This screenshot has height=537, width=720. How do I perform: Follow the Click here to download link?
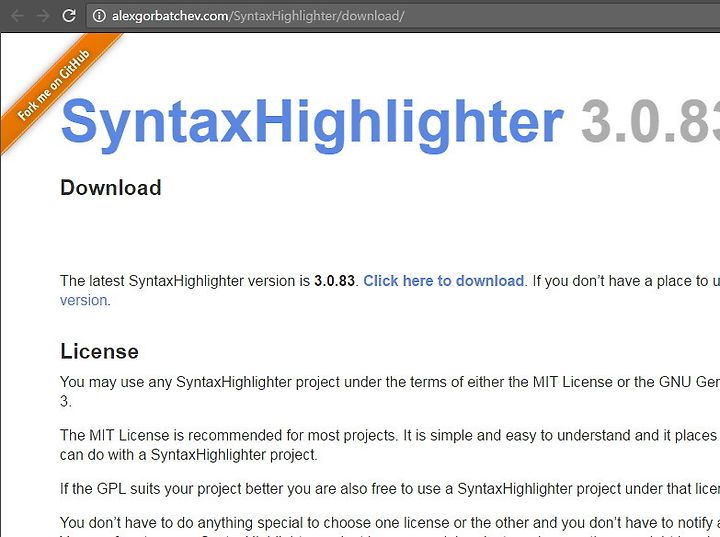point(444,281)
